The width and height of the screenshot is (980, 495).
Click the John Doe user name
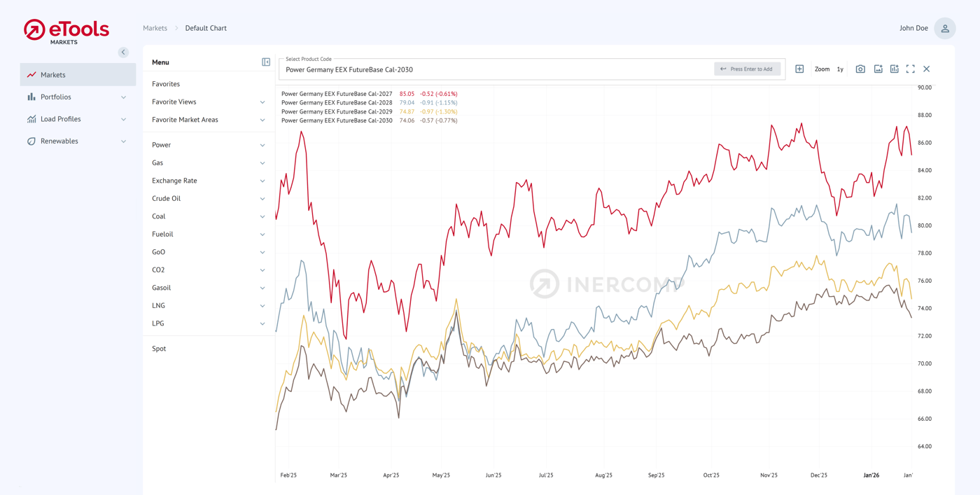913,28
